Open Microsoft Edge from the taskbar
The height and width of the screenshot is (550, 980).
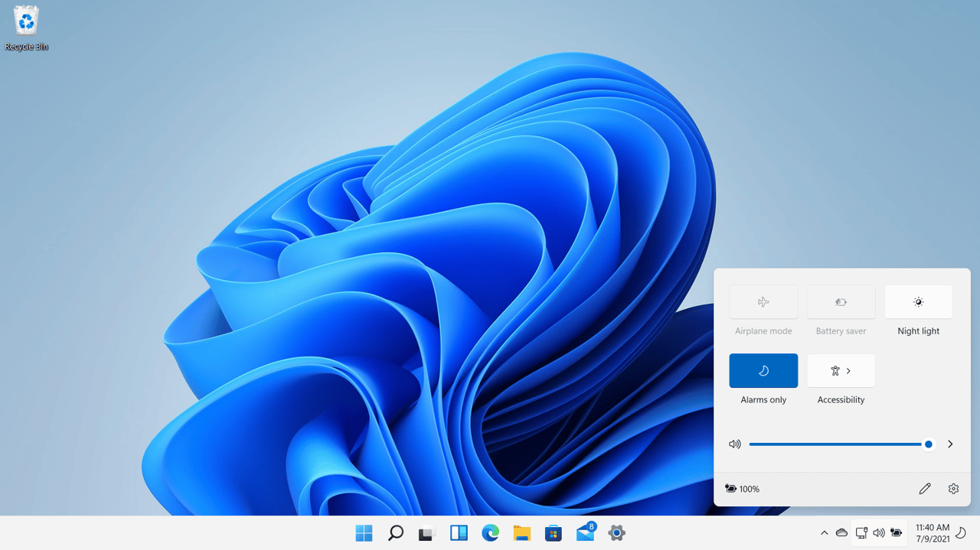tap(489, 532)
